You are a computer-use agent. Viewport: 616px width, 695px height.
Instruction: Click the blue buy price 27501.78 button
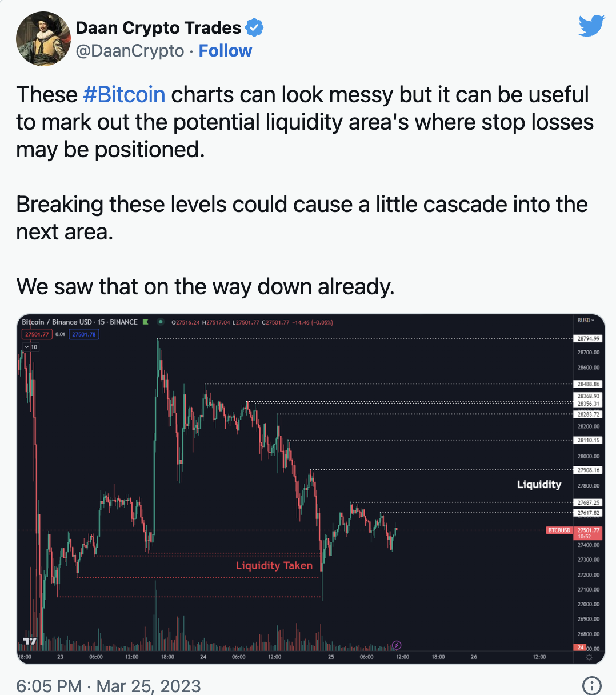pos(84,334)
